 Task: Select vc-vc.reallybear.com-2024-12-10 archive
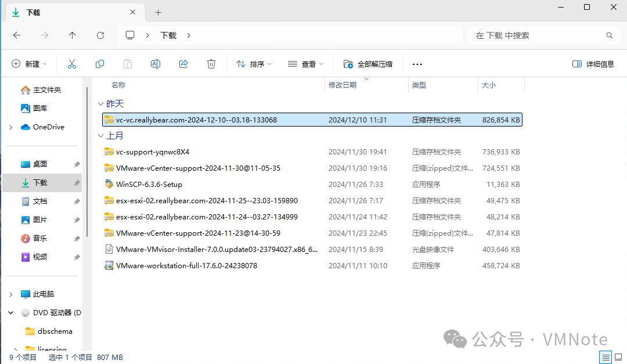pyautogui.click(x=312, y=120)
